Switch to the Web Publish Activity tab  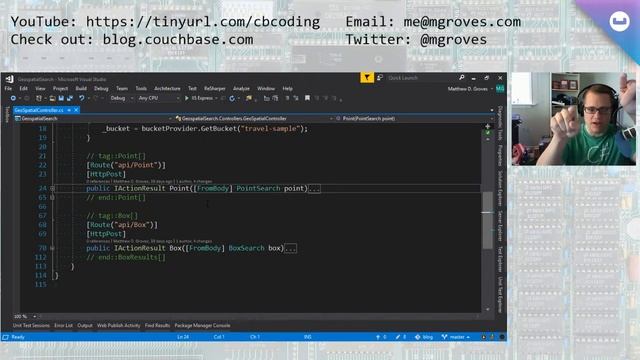(x=118, y=326)
